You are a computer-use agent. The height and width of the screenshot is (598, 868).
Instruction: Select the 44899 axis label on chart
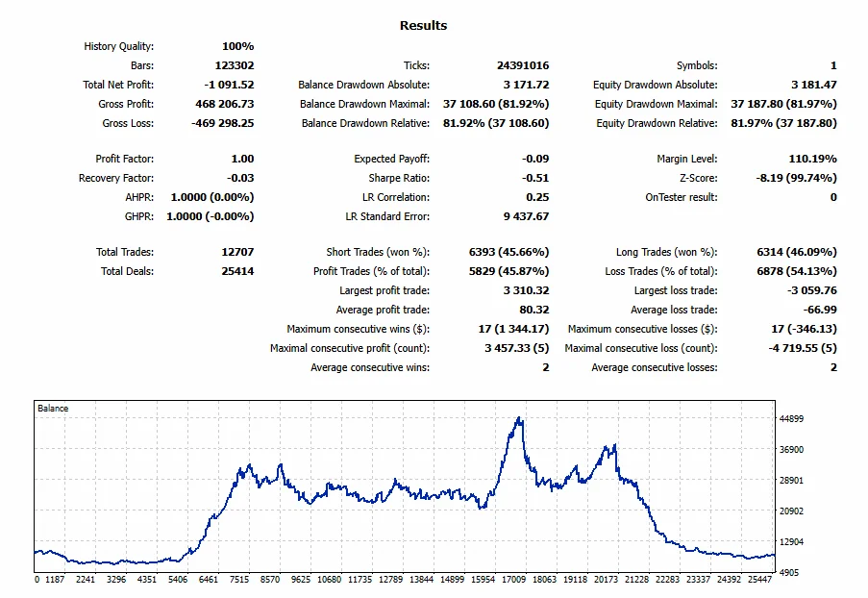pos(792,419)
